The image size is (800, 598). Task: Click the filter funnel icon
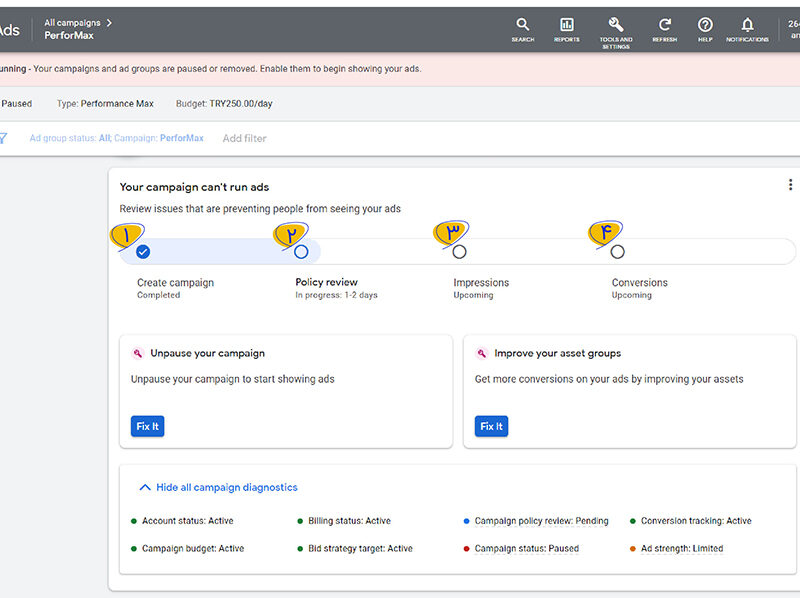3,138
